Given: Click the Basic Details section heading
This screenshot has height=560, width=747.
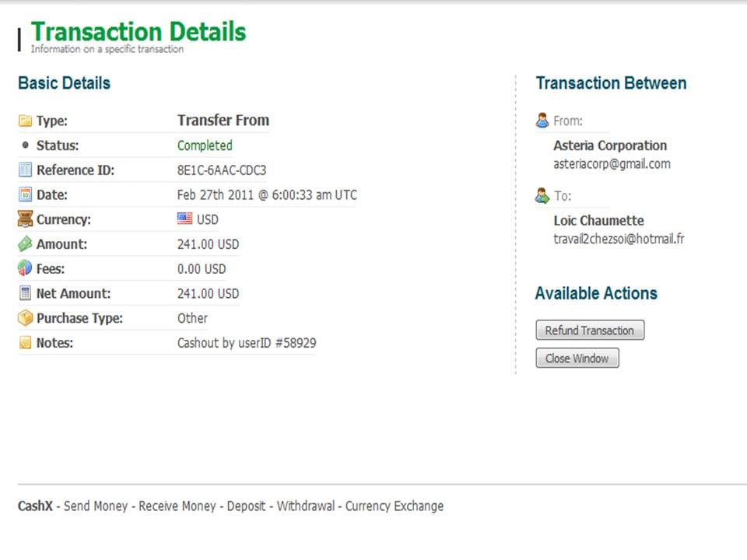Looking at the screenshot, I should point(65,83).
